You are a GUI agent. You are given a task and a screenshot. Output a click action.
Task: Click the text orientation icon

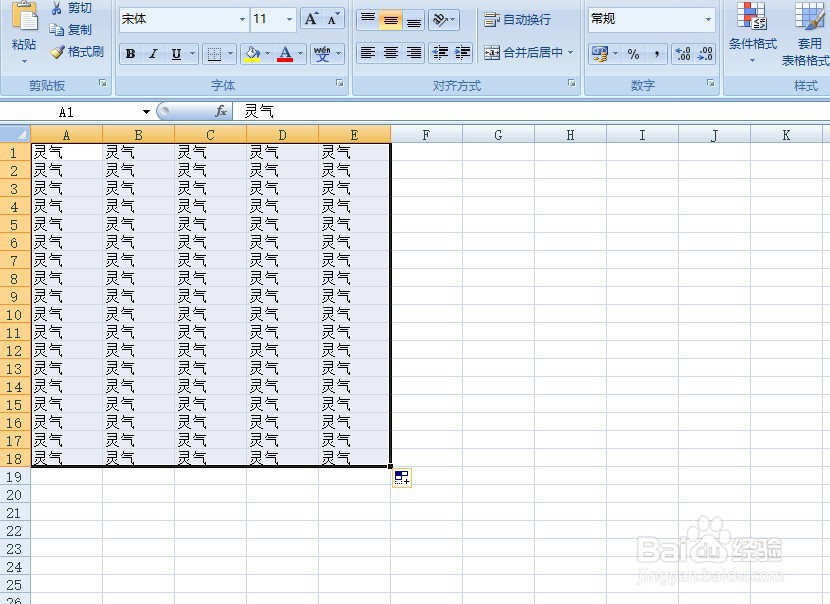444,20
